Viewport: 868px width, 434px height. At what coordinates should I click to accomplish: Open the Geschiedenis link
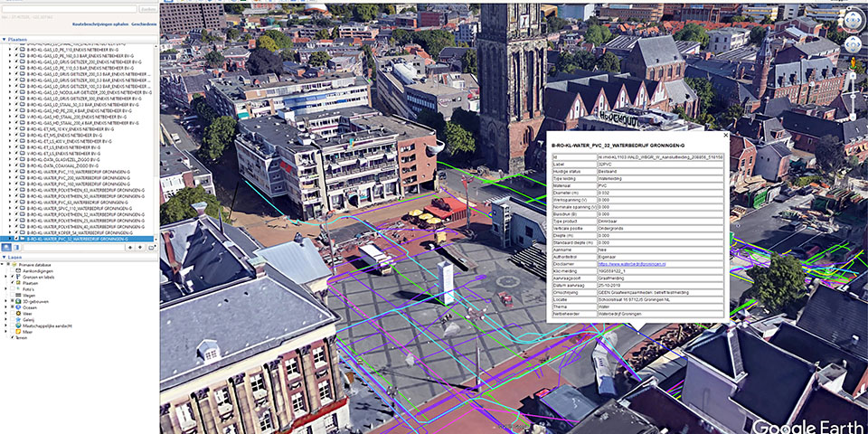pos(144,24)
